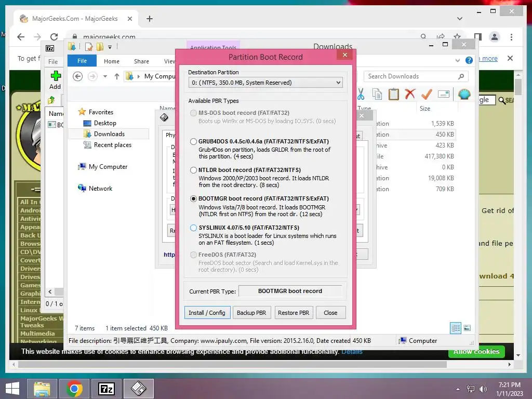
Task: Select Downloads in navigation pane
Action: [x=109, y=134]
